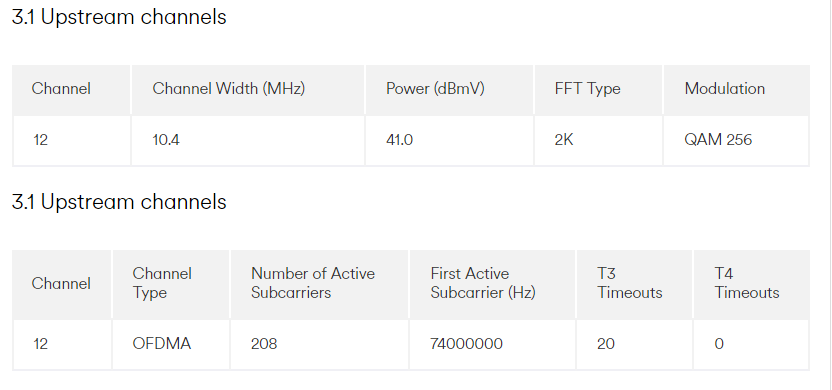Viewport: 832px width, 390px height.
Task: Click the QAM 256 modulation value
Action: point(718,140)
